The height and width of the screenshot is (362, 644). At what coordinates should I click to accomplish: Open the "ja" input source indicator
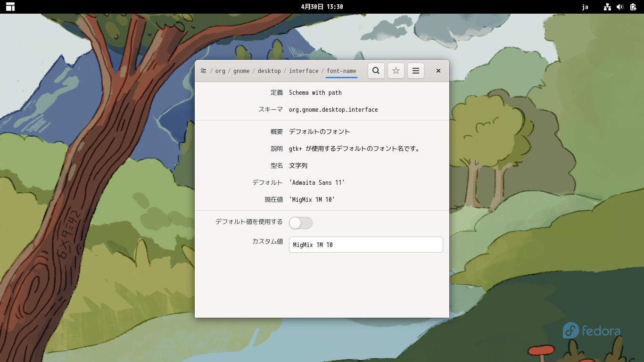pos(585,7)
